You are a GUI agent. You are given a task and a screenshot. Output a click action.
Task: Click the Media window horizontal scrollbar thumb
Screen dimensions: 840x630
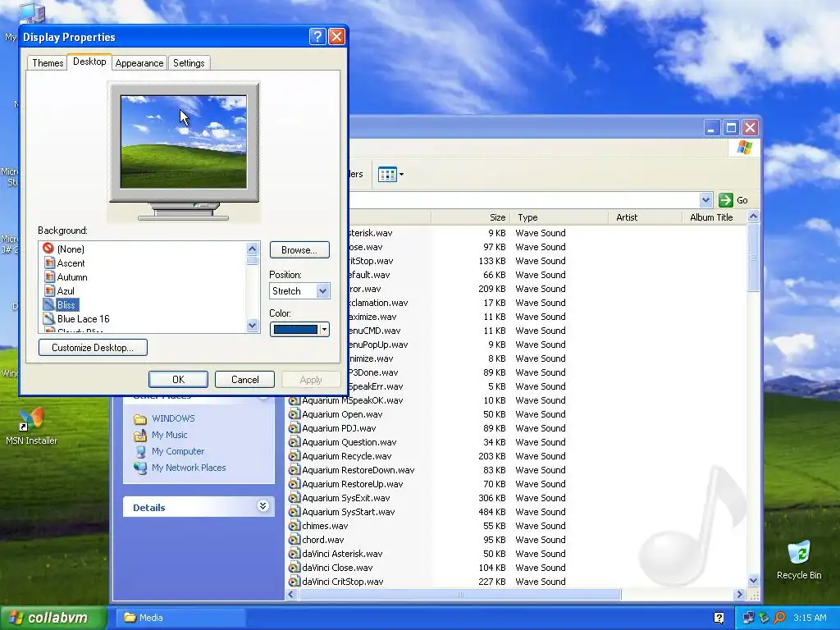459,594
